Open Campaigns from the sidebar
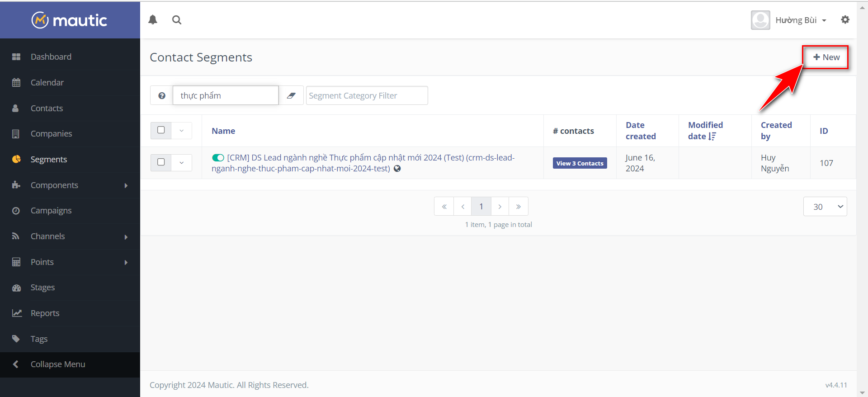The width and height of the screenshot is (868, 397). click(51, 211)
